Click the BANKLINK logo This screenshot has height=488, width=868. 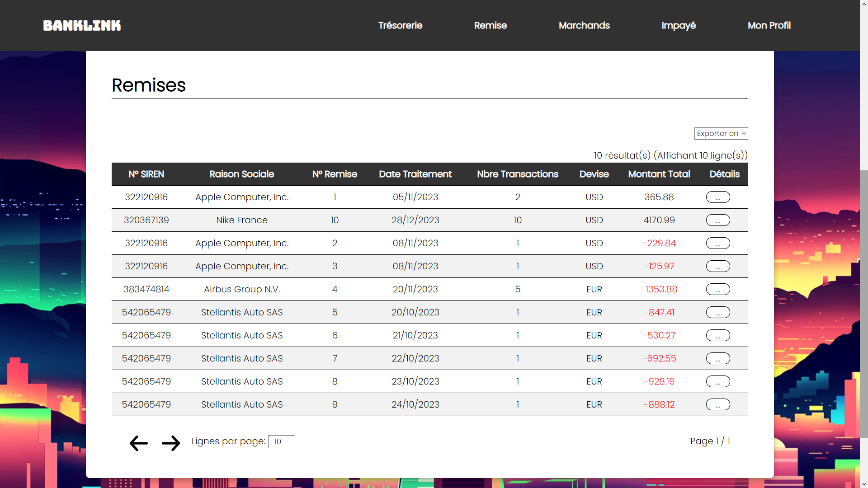tap(82, 26)
